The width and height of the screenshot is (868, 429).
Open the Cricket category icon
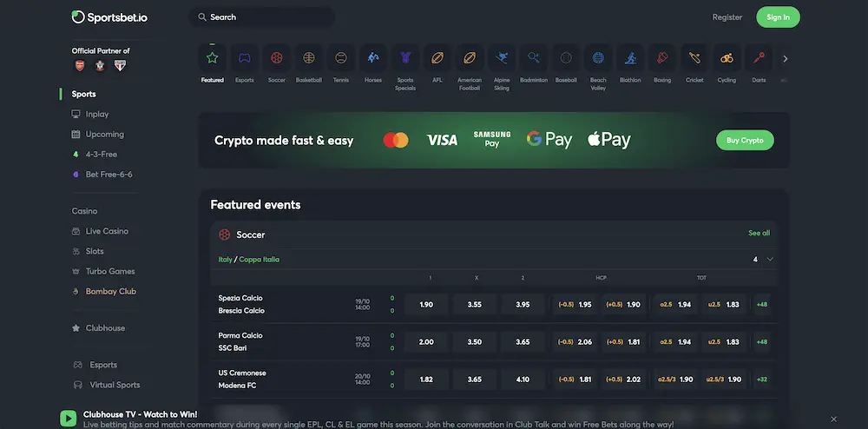click(694, 57)
